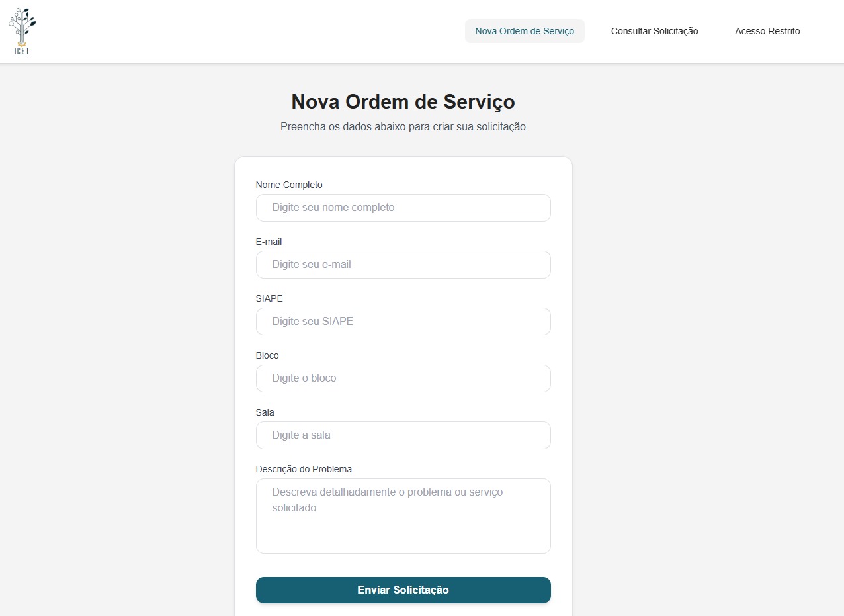Click the E-mail label
844x616 pixels.
[x=269, y=242]
